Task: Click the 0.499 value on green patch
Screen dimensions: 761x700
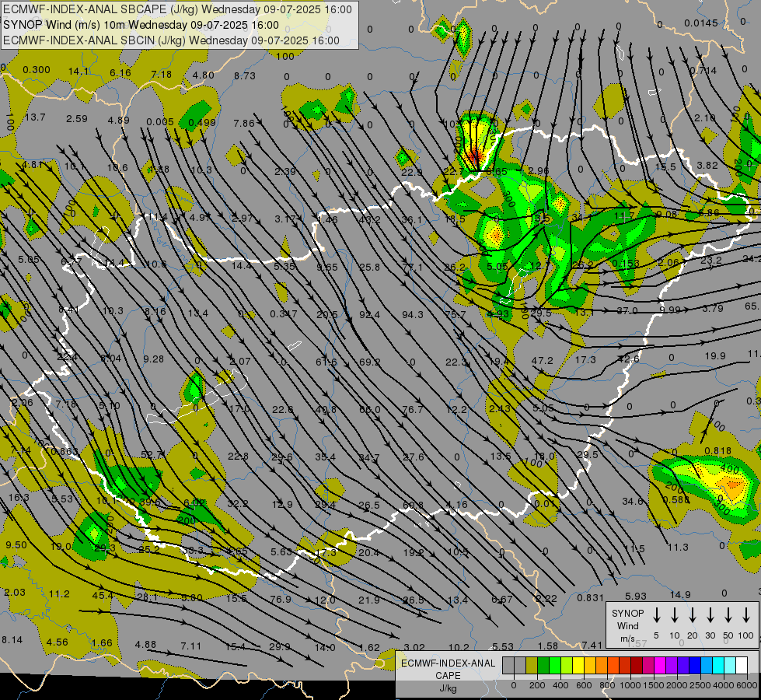Action: click(202, 122)
